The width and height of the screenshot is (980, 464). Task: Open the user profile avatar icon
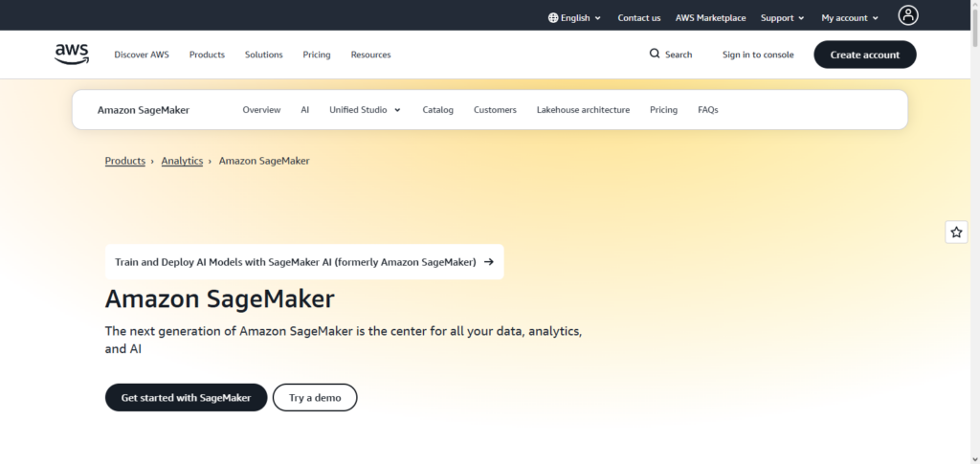(x=907, y=15)
